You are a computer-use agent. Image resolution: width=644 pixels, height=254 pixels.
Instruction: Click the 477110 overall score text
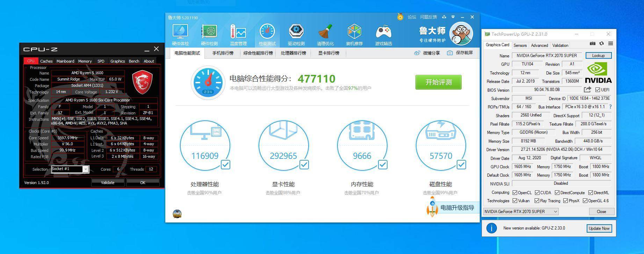click(x=316, y=79)
